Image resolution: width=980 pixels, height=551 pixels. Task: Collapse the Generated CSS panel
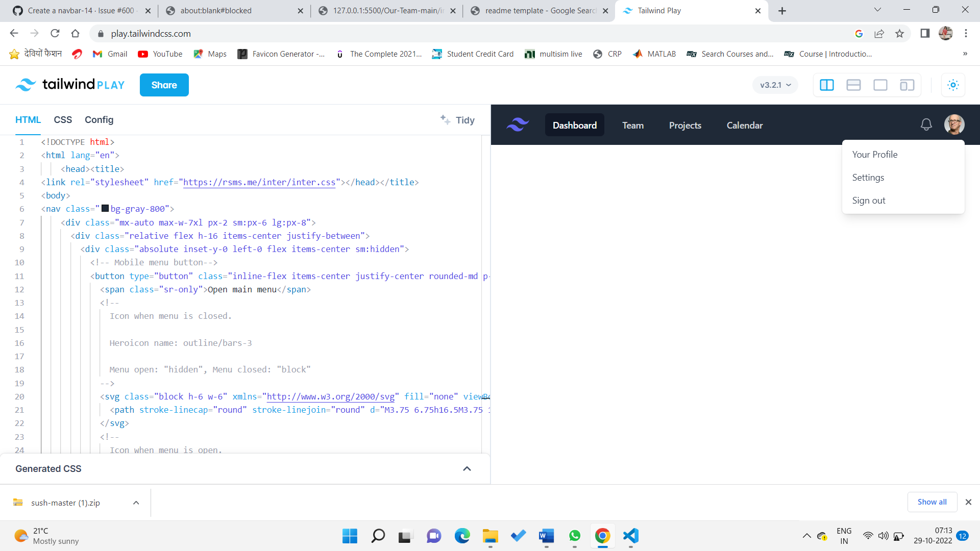pos(467,468)
